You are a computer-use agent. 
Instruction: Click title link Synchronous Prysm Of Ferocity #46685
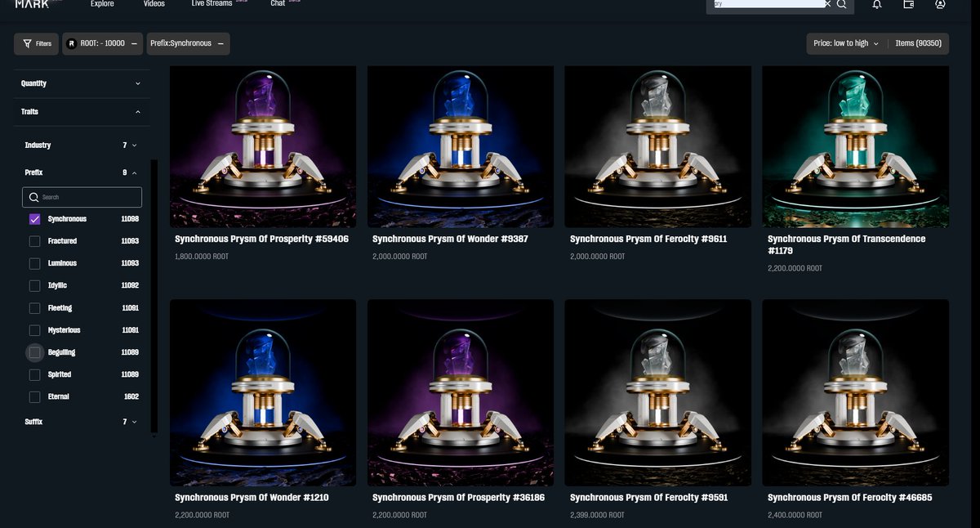pos(849,498)
